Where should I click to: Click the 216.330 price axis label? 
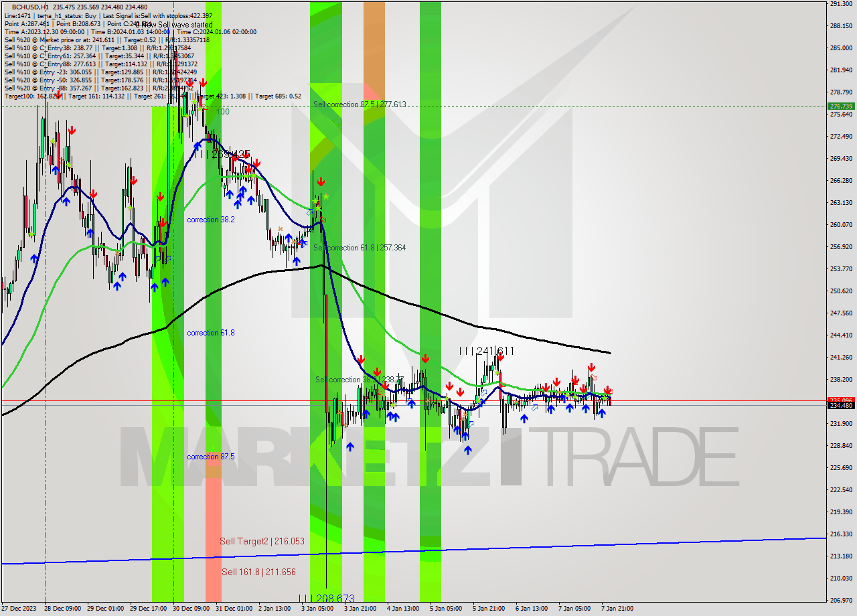click(x=841, y=534)
